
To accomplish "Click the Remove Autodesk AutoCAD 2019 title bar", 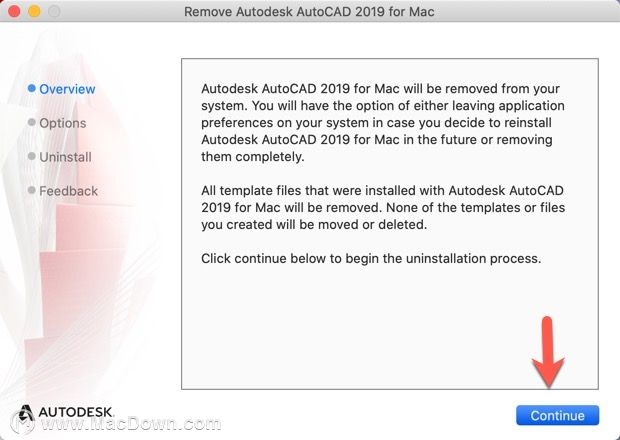I will tap(309, 11).
